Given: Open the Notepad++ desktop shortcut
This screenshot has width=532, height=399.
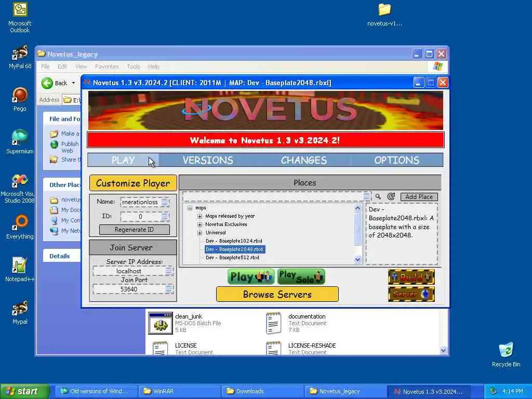Looking at the screenshot, I should point(20,270).
